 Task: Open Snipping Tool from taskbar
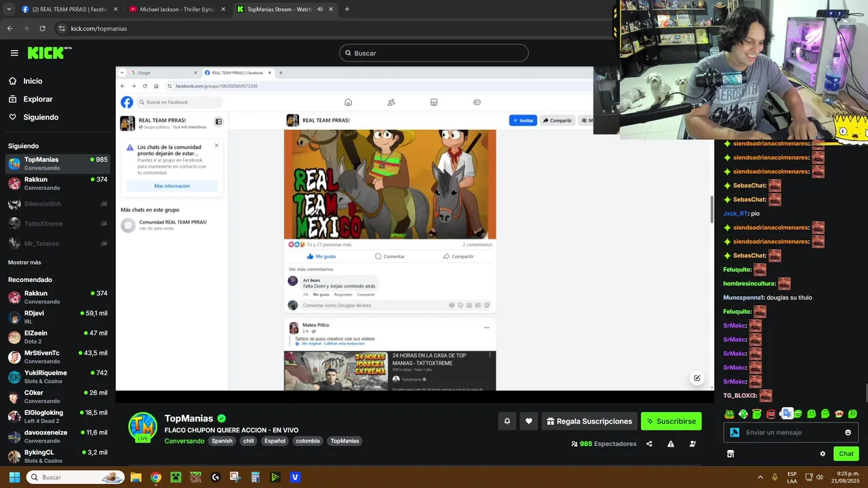(235, 477)
